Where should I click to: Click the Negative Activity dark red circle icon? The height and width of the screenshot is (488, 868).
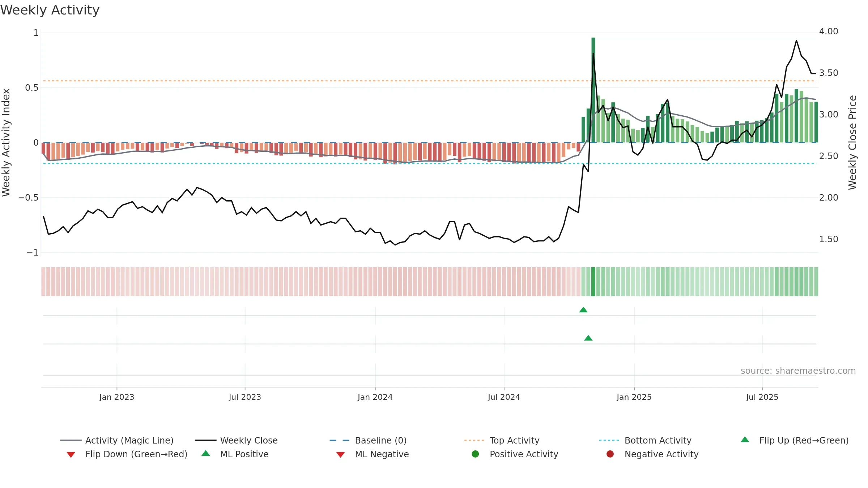tap(610, 454)
